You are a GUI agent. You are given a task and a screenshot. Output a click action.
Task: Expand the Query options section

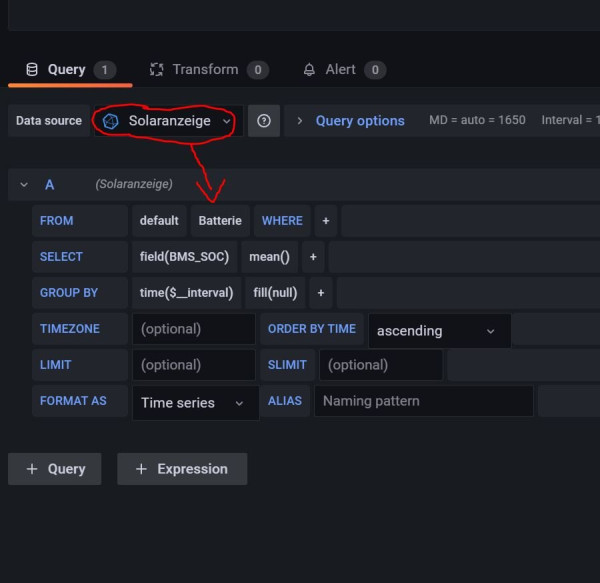pos(360,121)
